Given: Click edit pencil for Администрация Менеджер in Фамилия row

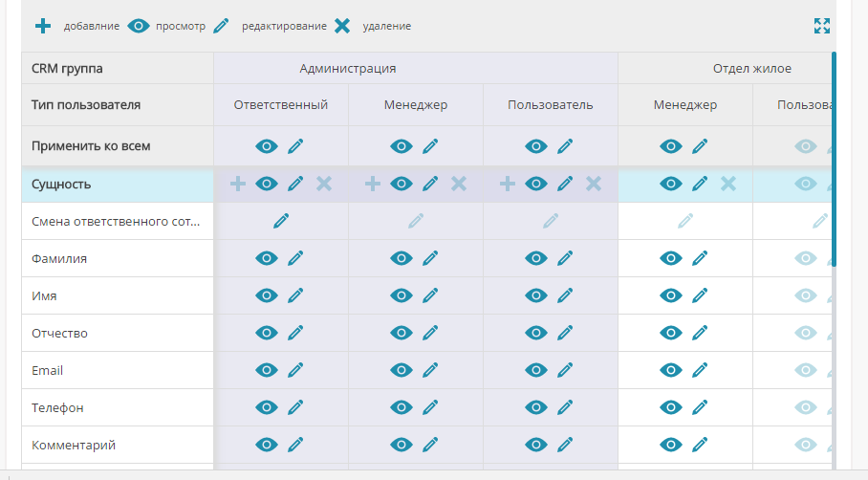Looking at the screenshot, I should pos(430,258).
